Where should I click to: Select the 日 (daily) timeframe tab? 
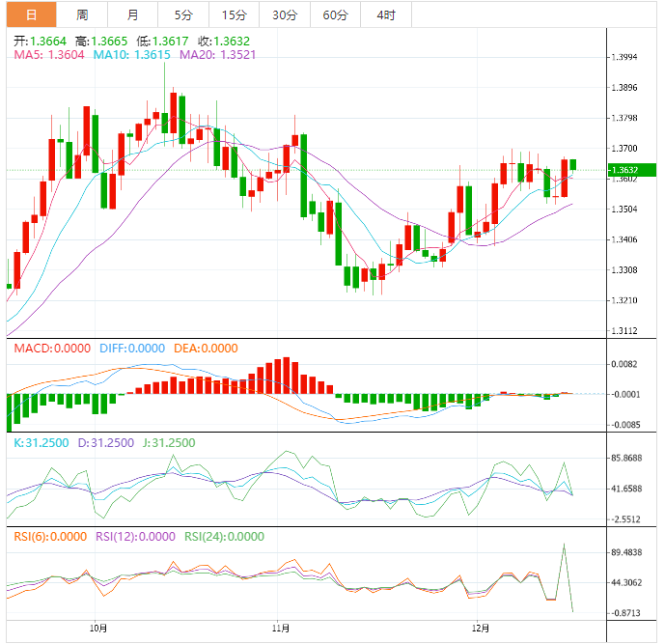tap(32, 14)
